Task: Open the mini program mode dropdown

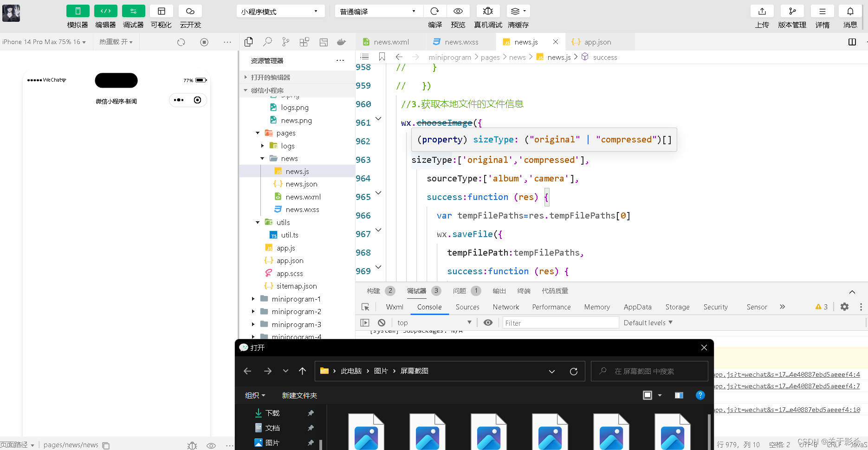Action: tap(280, 11)
